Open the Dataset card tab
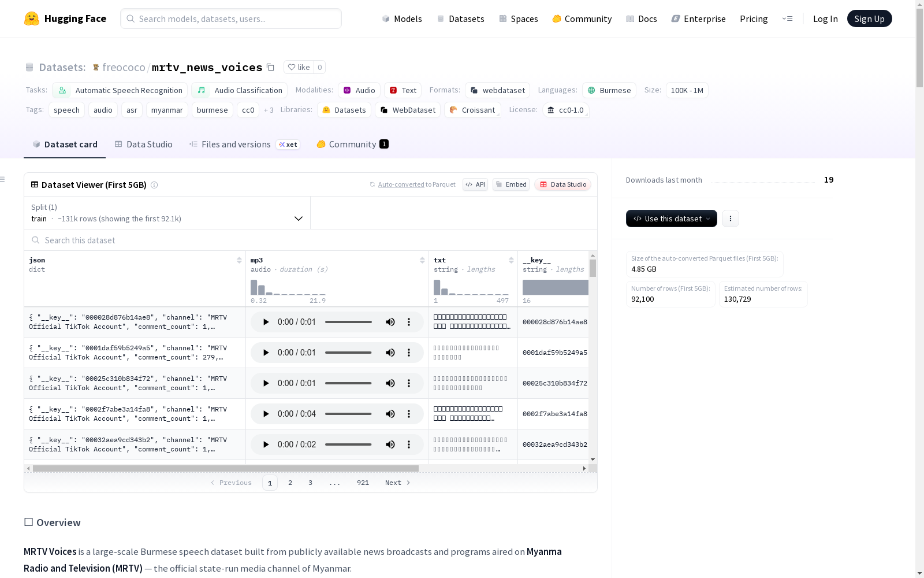 (x=65, y=144)
